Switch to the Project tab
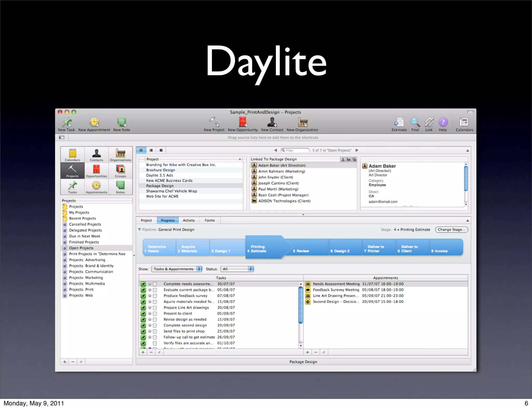 (x=146, y=220)
